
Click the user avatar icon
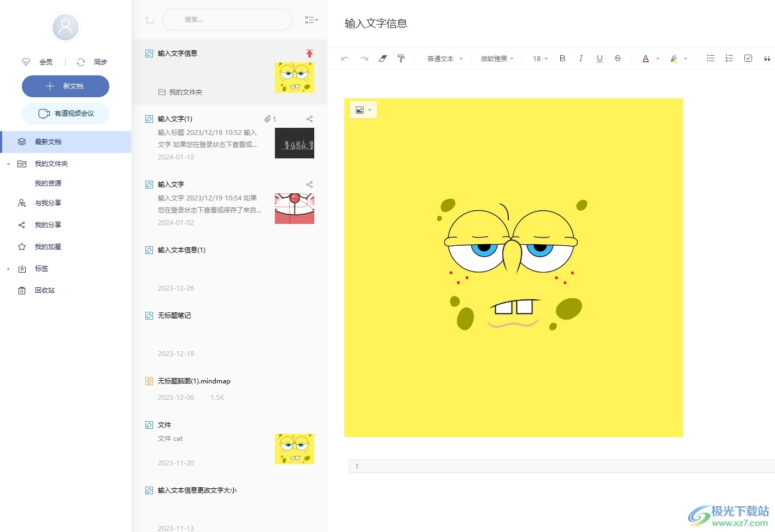click(66, 27)
